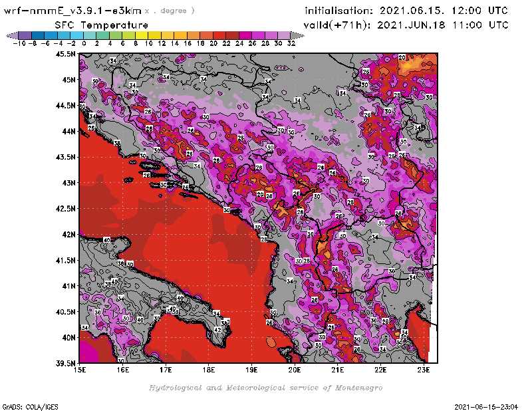Viewport: 532px width, 411px height.
Task: Click the 21E longitude label
Action: click(338, 370)
